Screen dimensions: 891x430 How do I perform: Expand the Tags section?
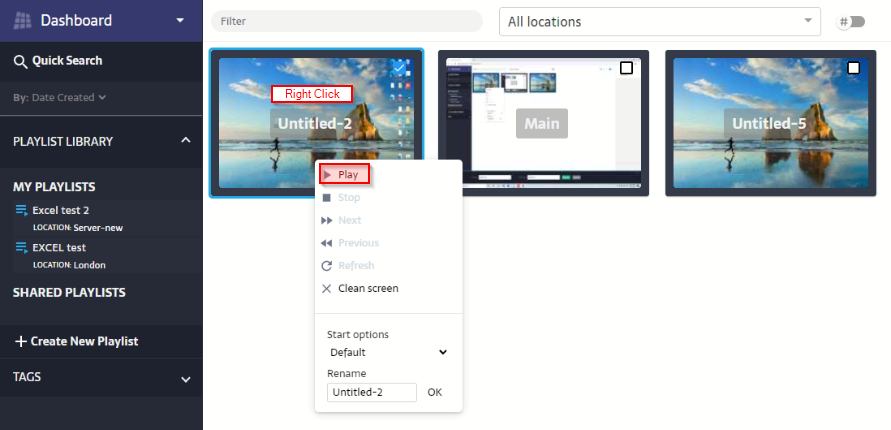(185, 379)
